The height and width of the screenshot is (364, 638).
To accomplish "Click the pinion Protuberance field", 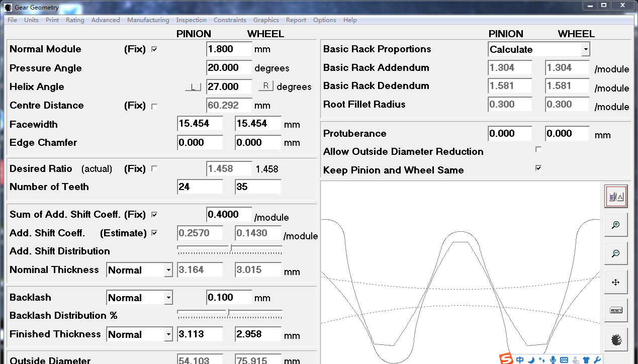I will coord(510,134).
